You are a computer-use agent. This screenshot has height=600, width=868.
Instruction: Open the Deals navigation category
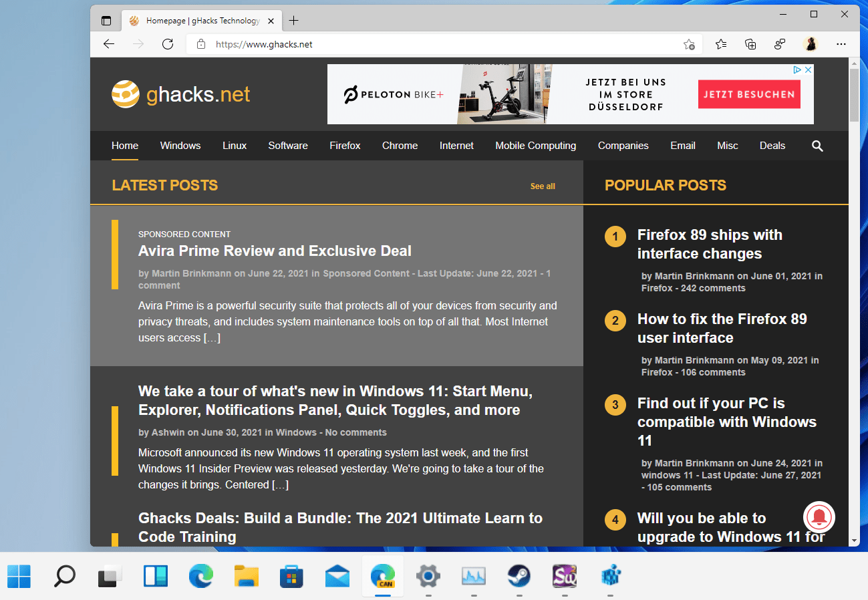pos(772,146)
